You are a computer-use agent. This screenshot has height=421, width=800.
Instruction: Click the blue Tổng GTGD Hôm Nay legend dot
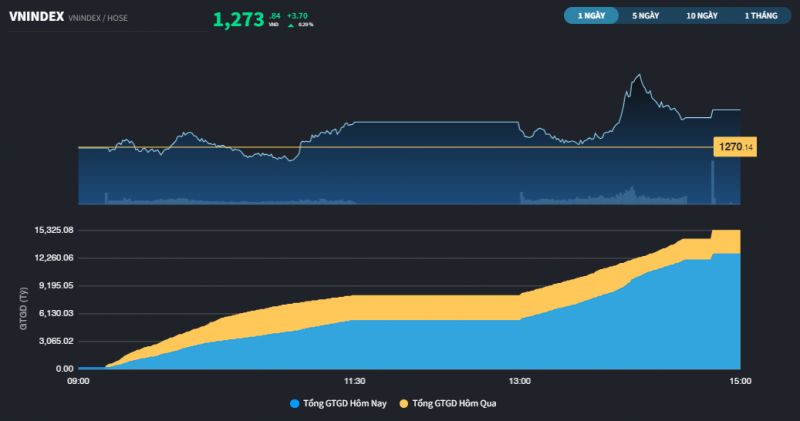[294, 404]
